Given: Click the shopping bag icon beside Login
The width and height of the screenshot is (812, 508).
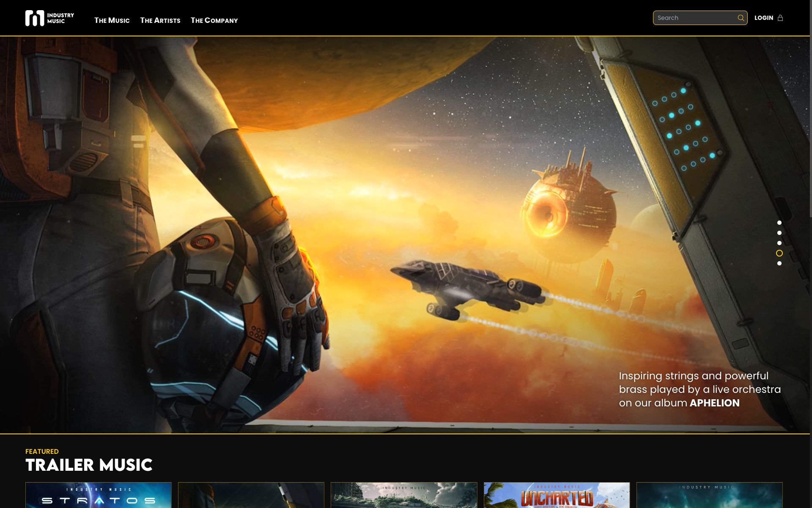Looking at the screenshot, I should 780,18.
